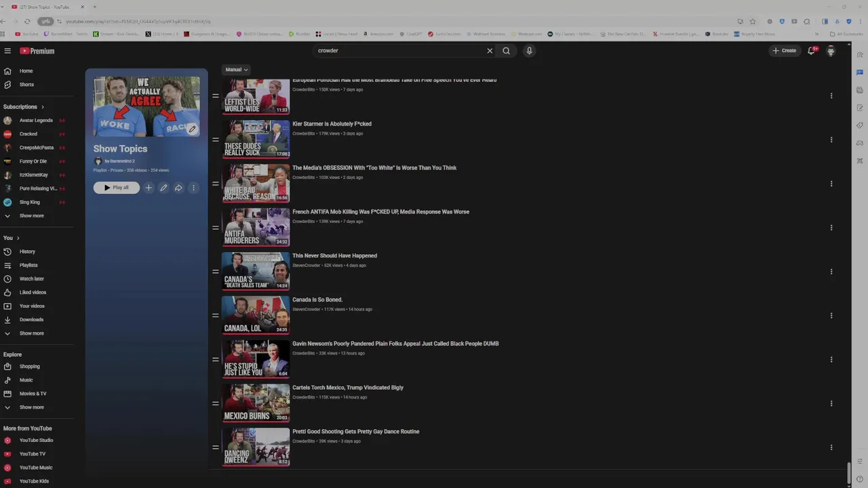Reload the page with the browser refresh button
This screenshot has height=488, width=868.
26,22
